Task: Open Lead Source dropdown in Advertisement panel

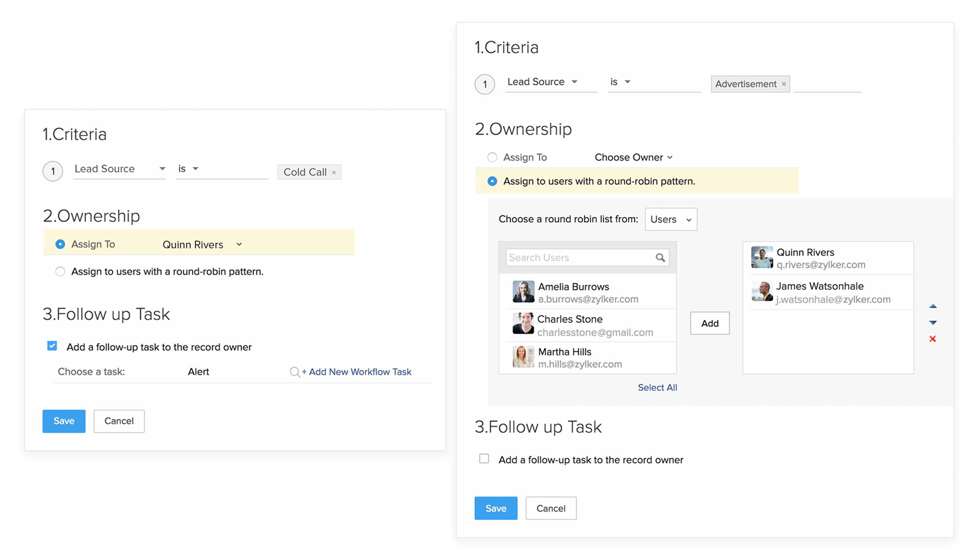Action: [551, 82]
